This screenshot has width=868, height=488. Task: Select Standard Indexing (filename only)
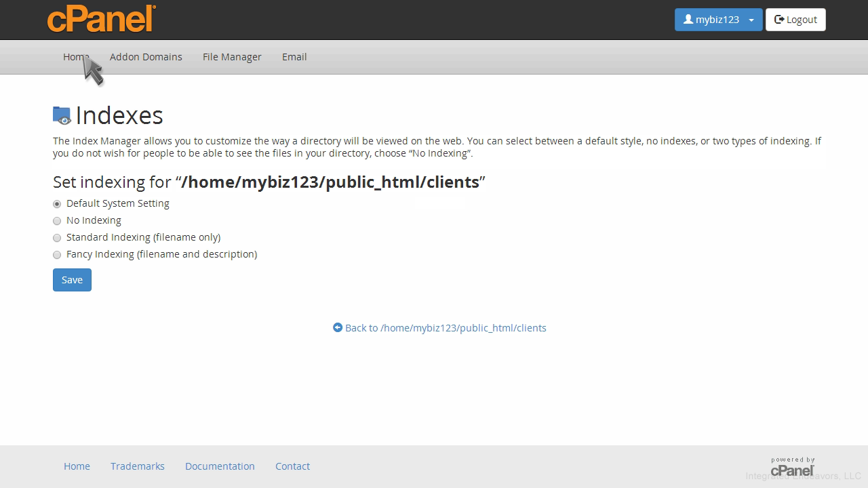point(57,238)
